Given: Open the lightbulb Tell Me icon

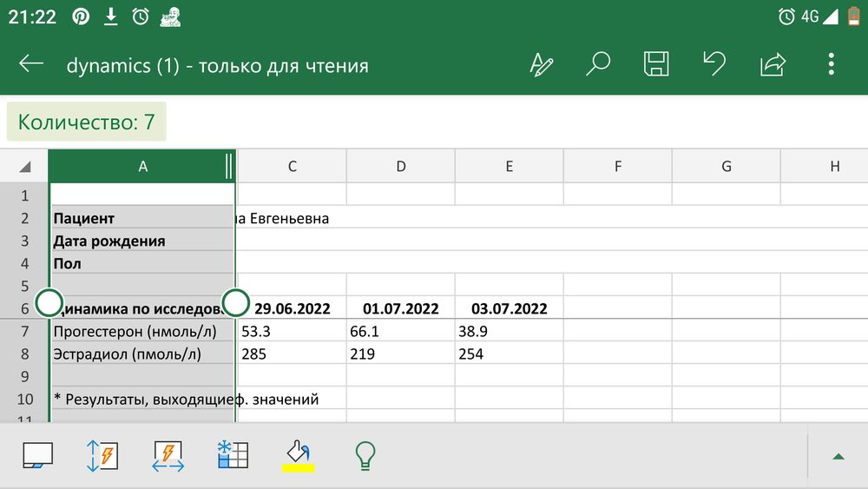Looking at the screenshot, I should (365, 456).
